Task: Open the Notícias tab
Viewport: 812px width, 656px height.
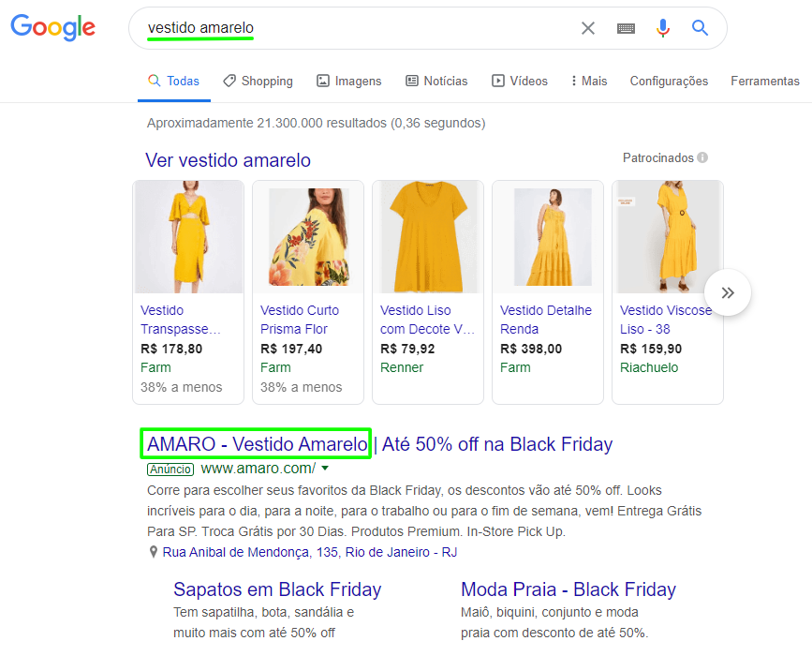Action: pos(436,81)
